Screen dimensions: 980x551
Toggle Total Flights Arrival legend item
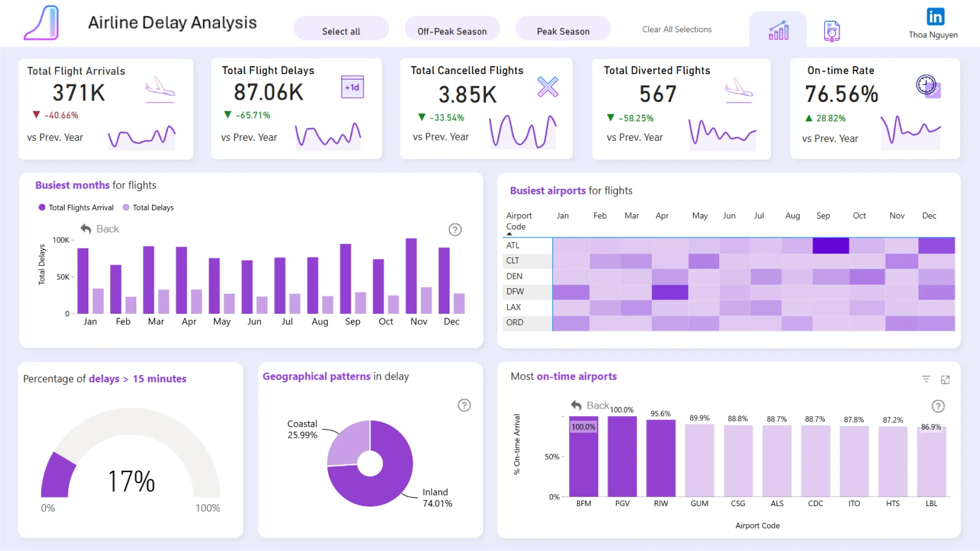pos(76,208)
